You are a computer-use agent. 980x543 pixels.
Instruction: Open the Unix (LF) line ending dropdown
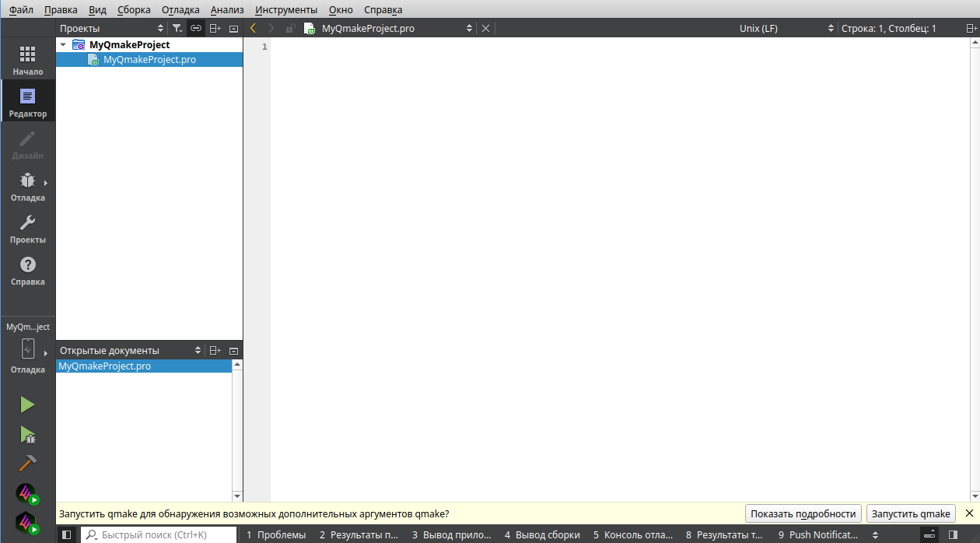[x=786, y=28]
